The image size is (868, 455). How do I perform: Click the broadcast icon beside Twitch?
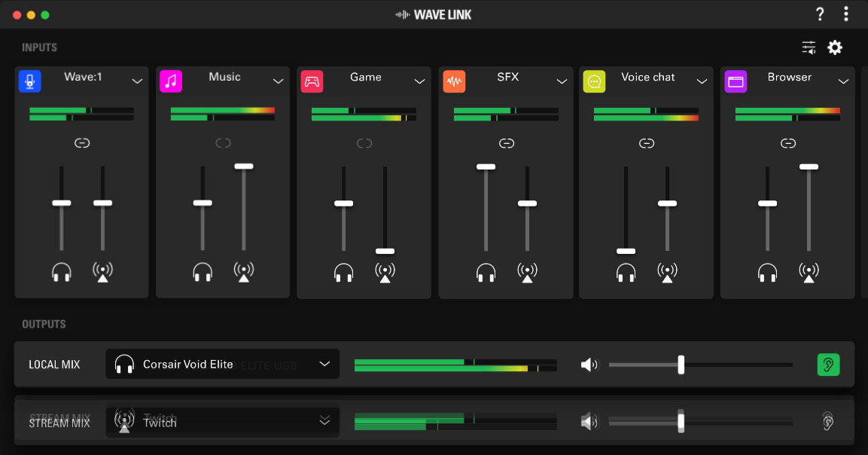(x=124, y=421)
